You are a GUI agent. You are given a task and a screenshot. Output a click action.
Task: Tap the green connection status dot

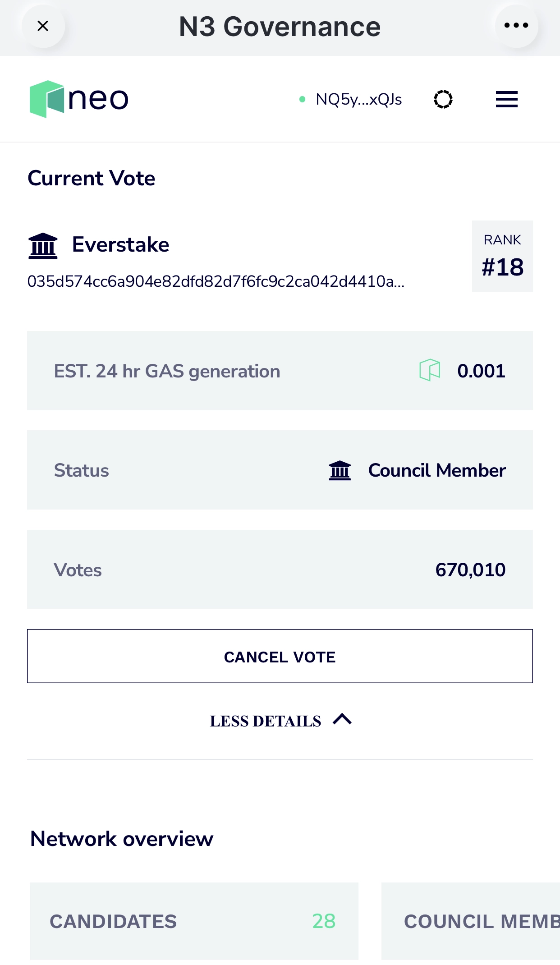point(302,99)
